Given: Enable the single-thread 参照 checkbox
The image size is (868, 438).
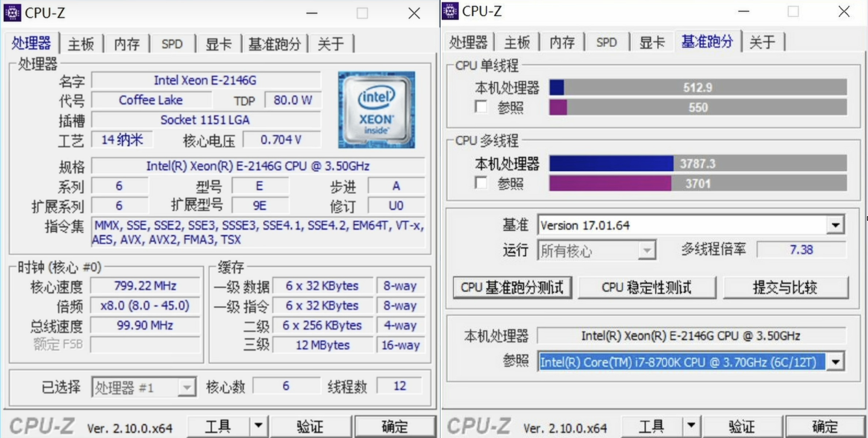Looking at the screenshot, I should (481, 107).
